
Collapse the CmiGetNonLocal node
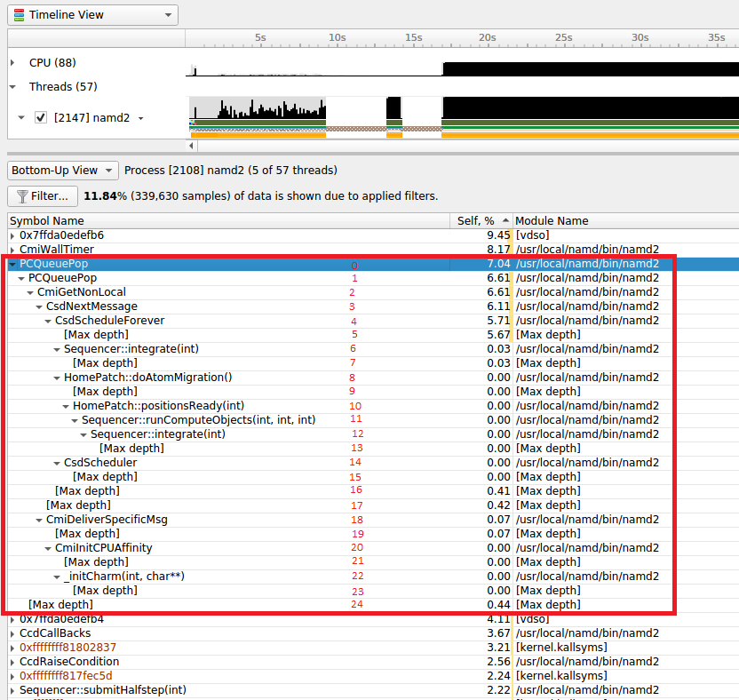tap(30, 292)
